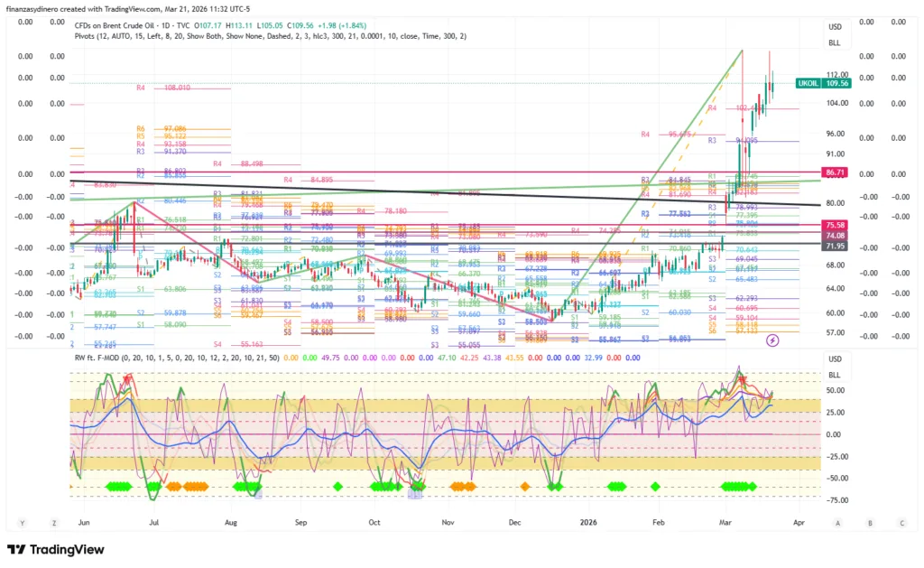Click the green UKOIL symbol price tag
924x568 pixels.
(808, 83)
